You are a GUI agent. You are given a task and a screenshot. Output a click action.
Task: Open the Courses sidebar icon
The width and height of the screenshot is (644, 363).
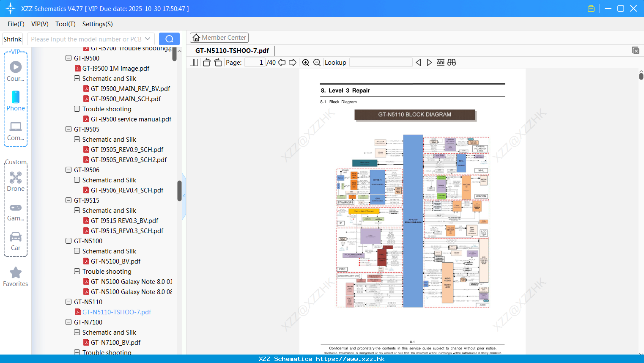(x=16, y=71)
